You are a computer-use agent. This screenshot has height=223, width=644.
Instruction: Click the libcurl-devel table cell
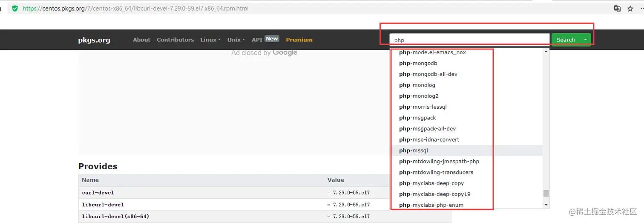pyautogui.click(x=201, y=205)
